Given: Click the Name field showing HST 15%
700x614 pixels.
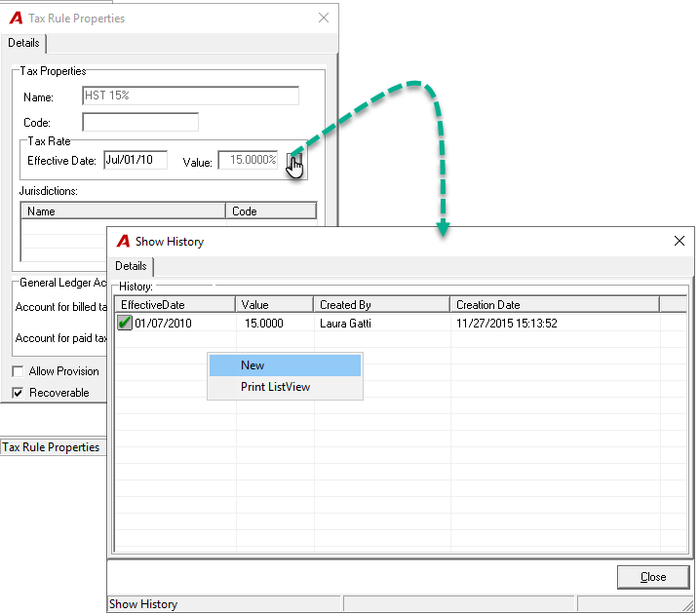Looking at the screenshot, I should point(191,96).
